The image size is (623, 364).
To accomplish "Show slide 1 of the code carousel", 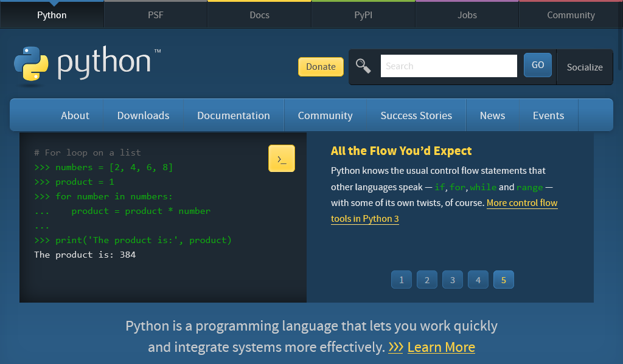I will [402, 280].
